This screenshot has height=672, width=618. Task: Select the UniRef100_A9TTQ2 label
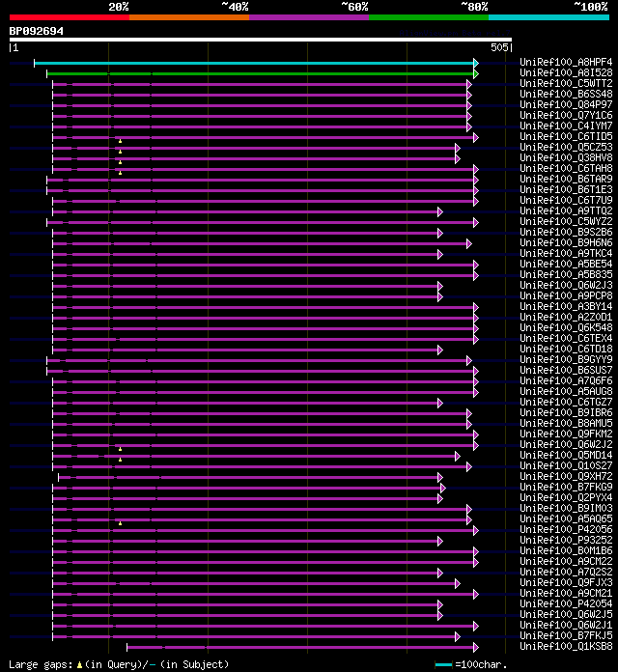click(x=566, y=210)
